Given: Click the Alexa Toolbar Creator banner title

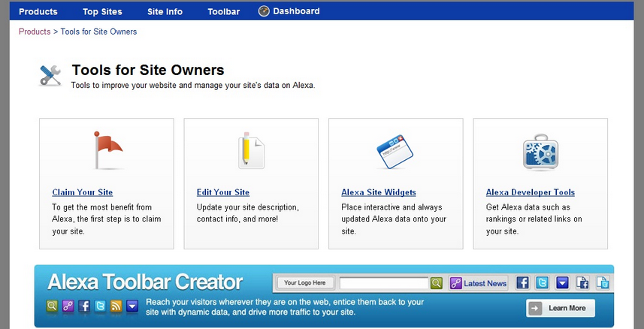Looking at the screenshot, I should (x=145, y=282).
